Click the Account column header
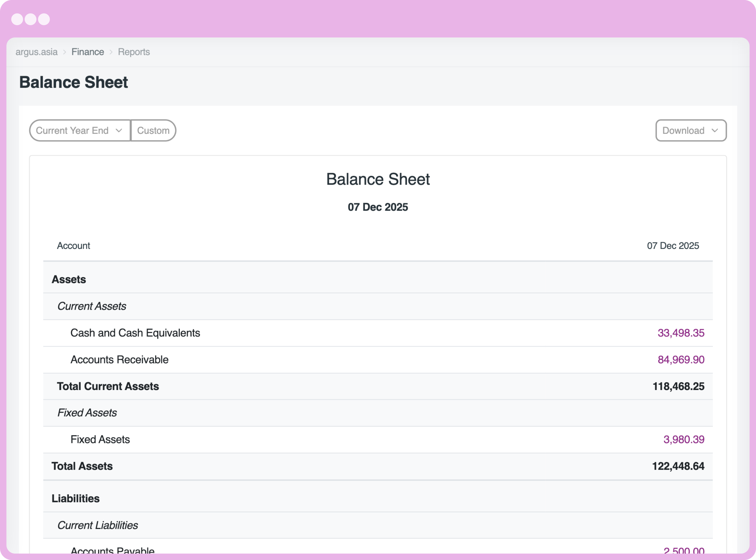756x560 pixels. pos(73,245)
